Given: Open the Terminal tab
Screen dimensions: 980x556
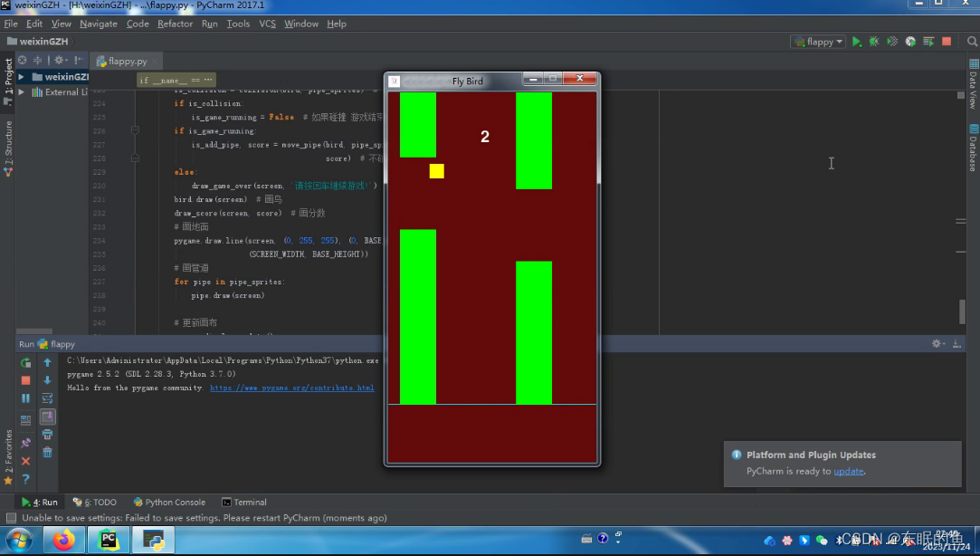Looking at the screenshot, I should pyautogui.click(x=244, y=503).
